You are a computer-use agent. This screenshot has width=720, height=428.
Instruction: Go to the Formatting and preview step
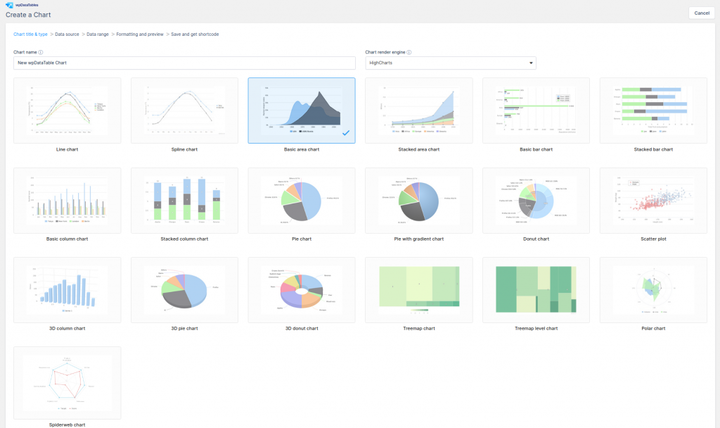(140, 34)
